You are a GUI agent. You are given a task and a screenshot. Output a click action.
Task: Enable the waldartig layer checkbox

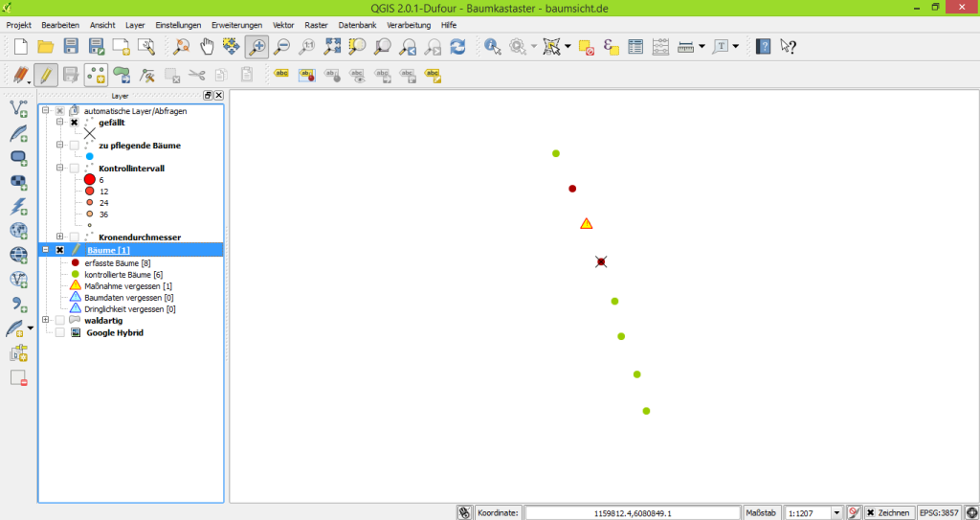tap(60, 321)
